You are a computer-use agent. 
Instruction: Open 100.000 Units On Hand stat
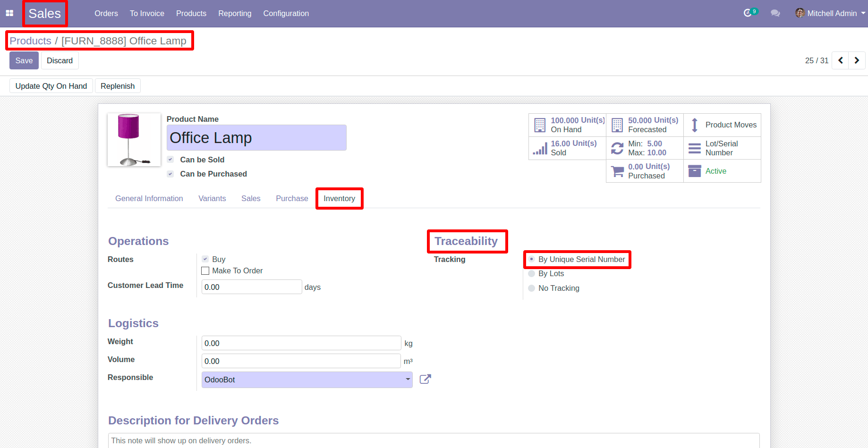point(567,125)
